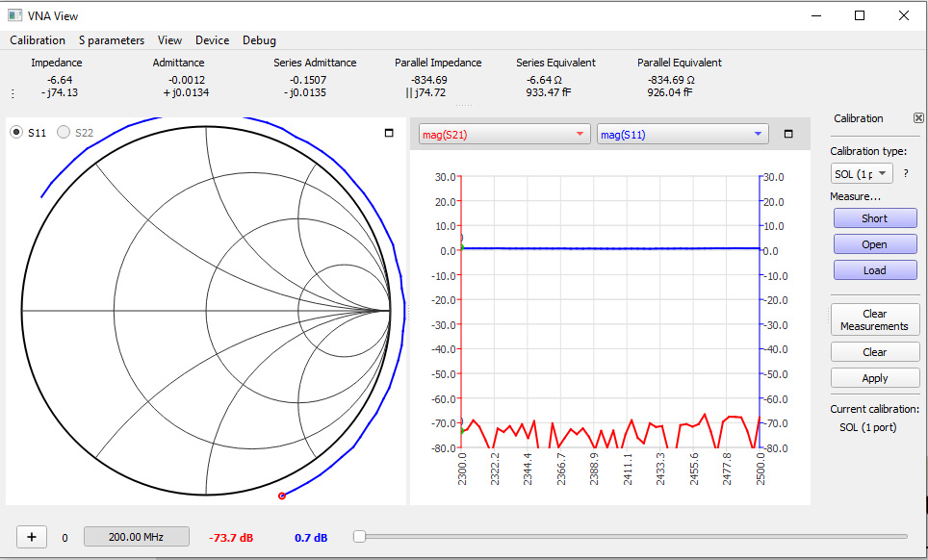Click the marker index 0 label

click(64, 538)
